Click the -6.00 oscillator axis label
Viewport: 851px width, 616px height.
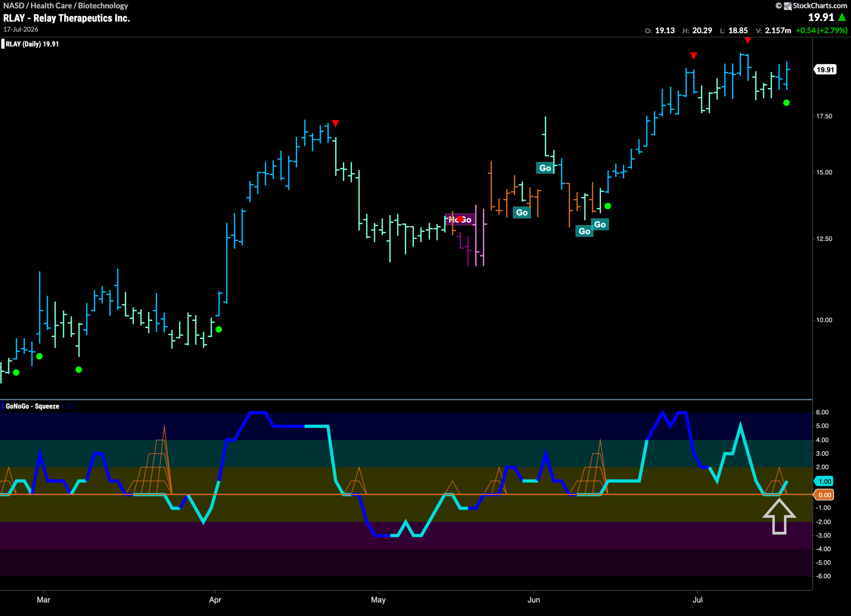click(x=823, y=576)
